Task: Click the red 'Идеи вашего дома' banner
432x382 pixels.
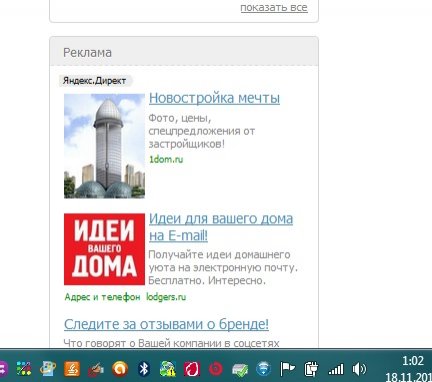Action: 104,249
